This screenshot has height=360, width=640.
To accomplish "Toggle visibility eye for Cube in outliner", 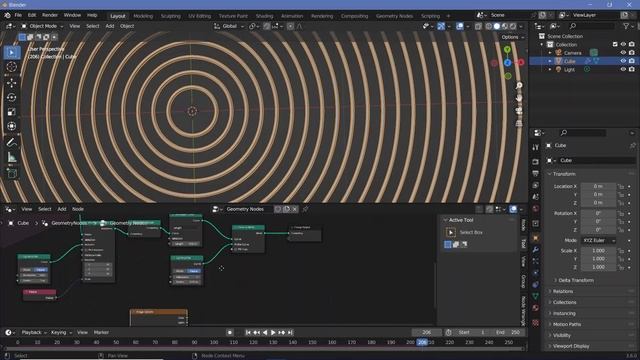I will click(x=623, y=61).
